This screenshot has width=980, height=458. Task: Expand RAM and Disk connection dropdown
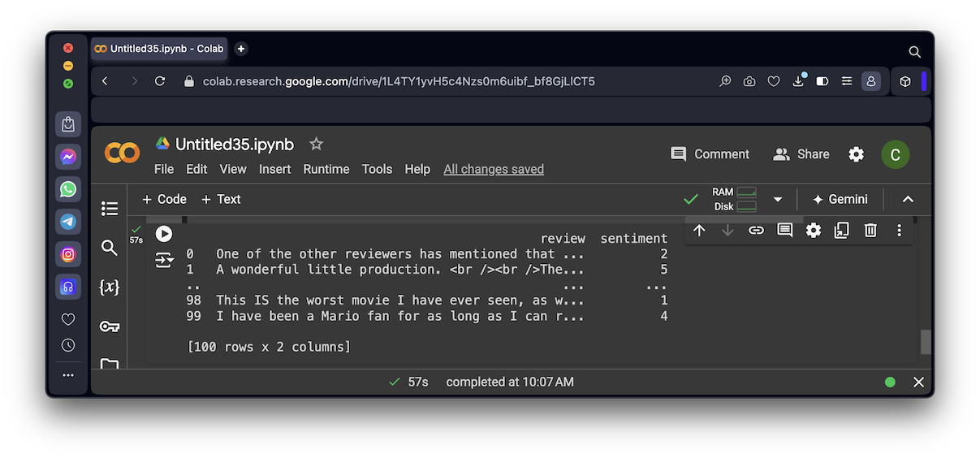point(778,199)
